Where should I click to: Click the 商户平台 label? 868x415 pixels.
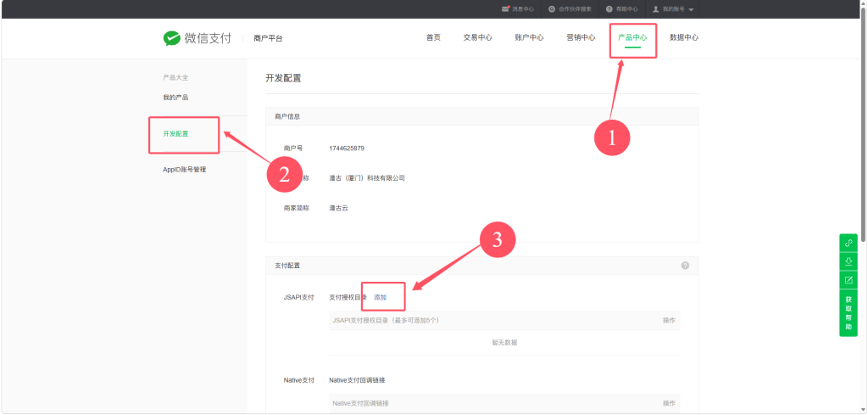[x=268, y=38]
